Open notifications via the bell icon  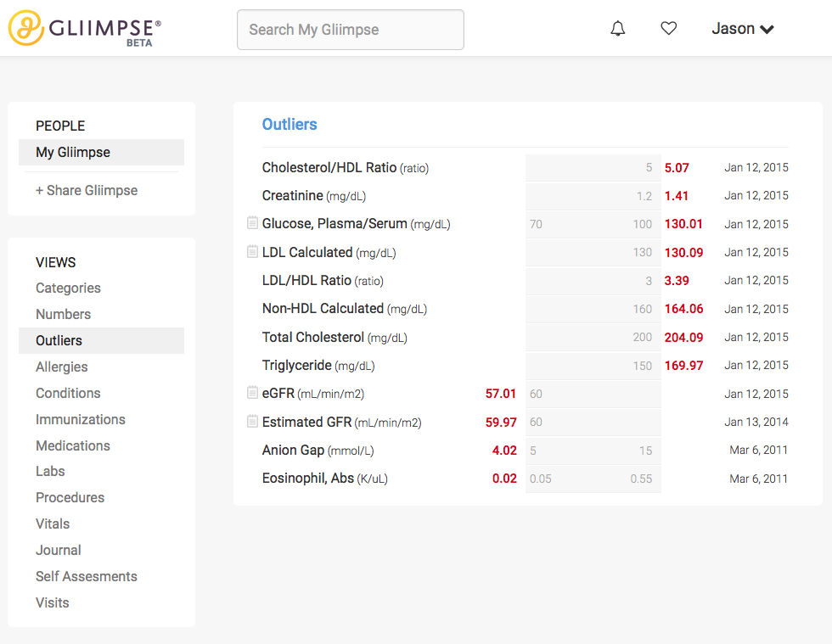point(617,28)
